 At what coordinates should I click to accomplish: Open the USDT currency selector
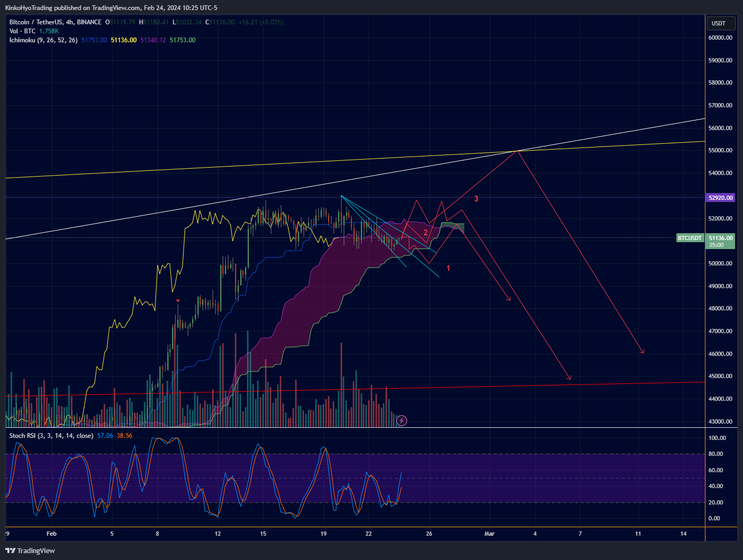pos(720,23)
